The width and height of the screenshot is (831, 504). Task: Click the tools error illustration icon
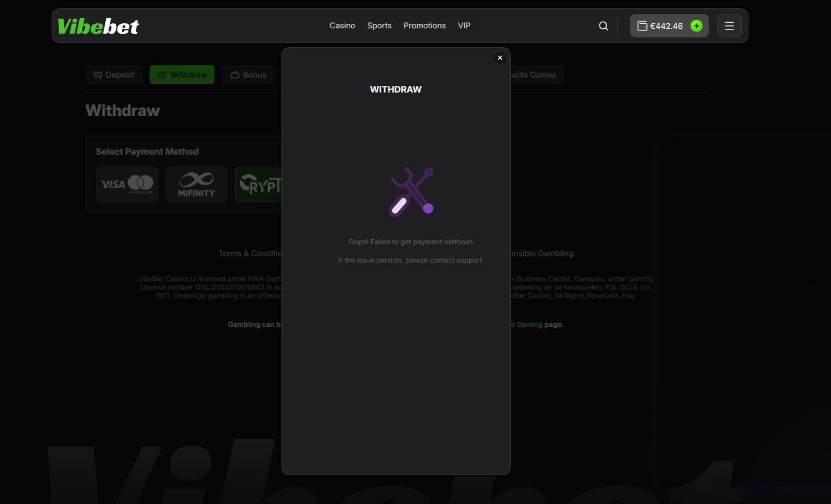tap(411, 192)
